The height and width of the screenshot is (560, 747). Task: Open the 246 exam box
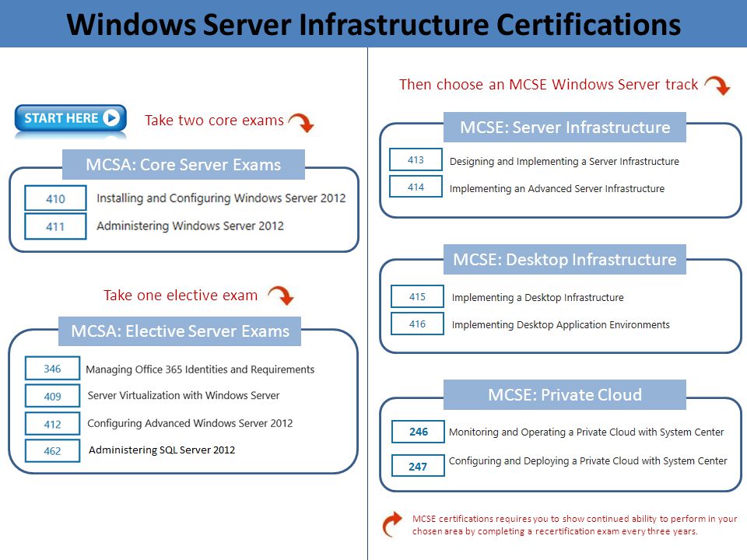(419, 432)
